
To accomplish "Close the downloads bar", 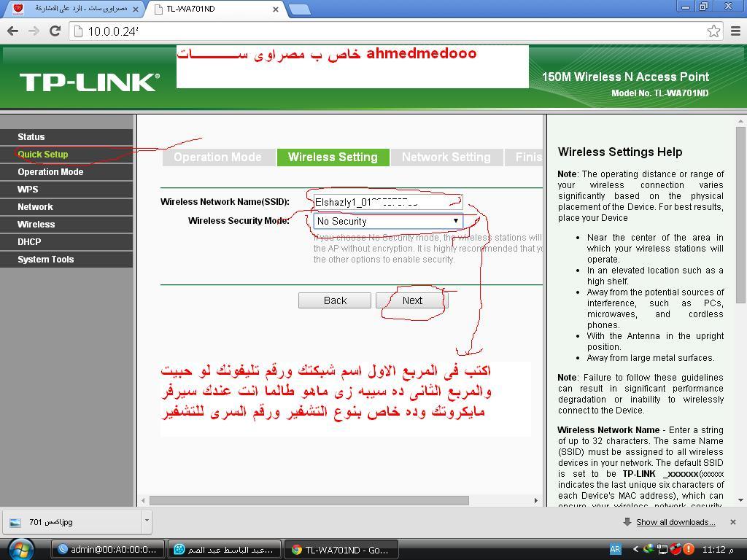I will [x=733, y=522].
